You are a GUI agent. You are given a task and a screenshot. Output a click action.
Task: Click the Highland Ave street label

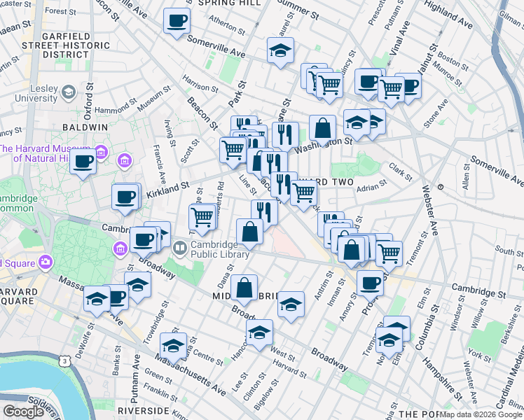(x=448, y=14)
